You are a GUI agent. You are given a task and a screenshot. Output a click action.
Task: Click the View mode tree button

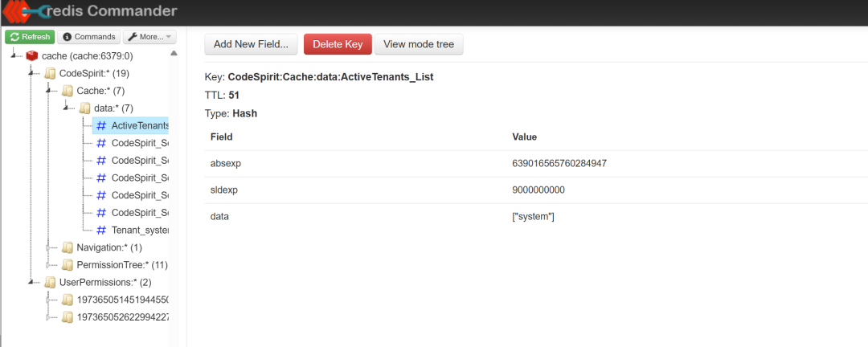click(x=419, y=44)
